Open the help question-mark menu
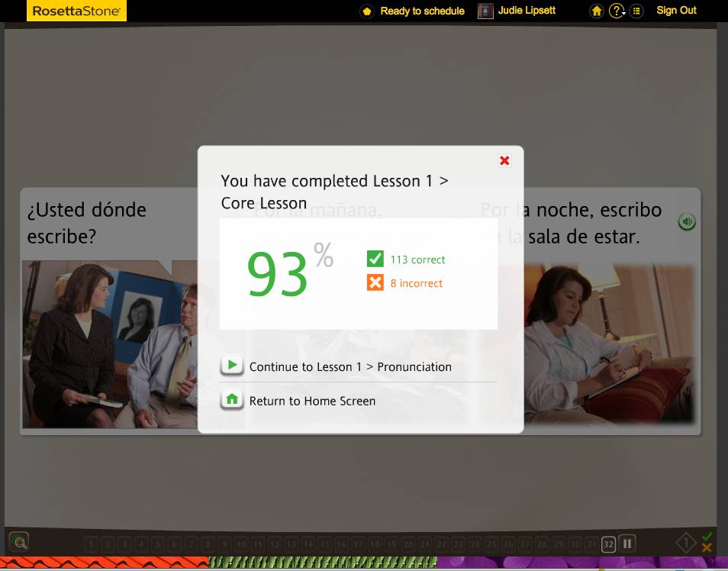This screenshot has height=571, width=728. (x=617, y=11)
